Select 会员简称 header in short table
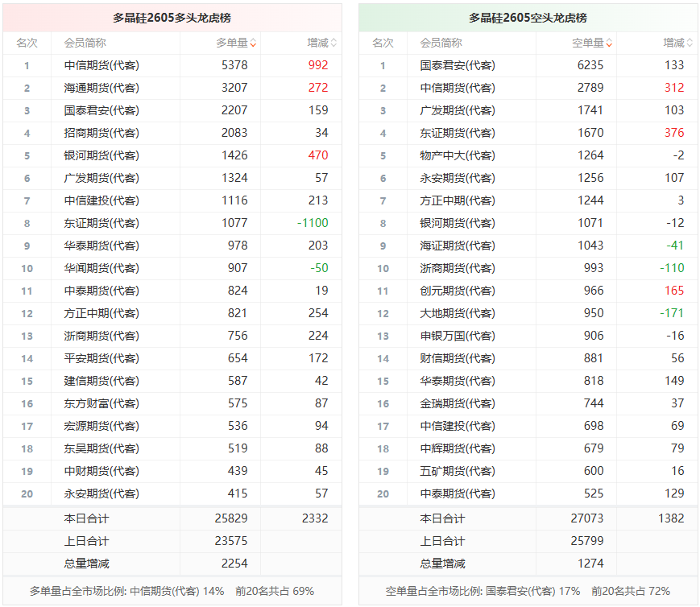This screenshot has height=607, width=700. pos(441,43)
